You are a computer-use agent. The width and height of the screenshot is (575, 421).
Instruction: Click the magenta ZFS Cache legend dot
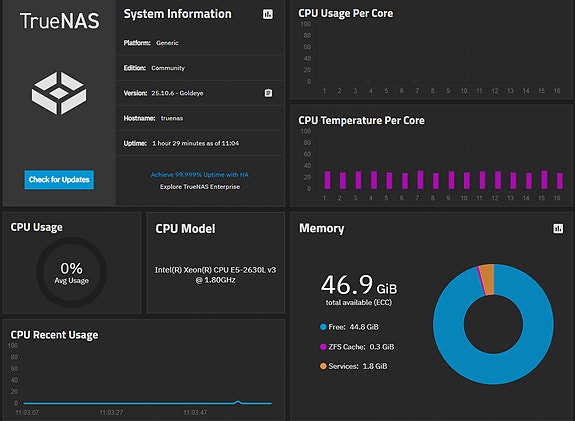pyautogui.click(x=323, y=347)
